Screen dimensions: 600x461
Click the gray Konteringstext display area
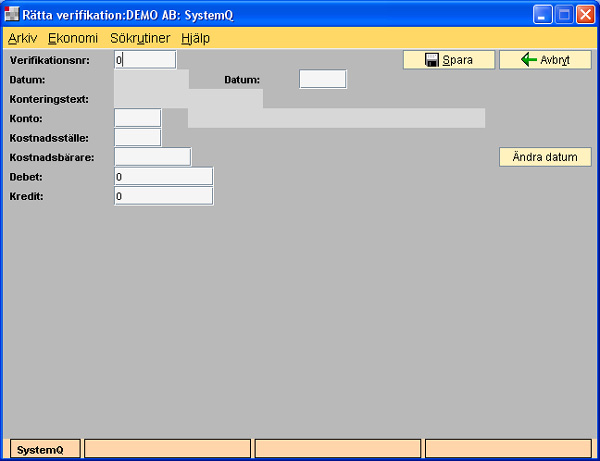(188, 99)
